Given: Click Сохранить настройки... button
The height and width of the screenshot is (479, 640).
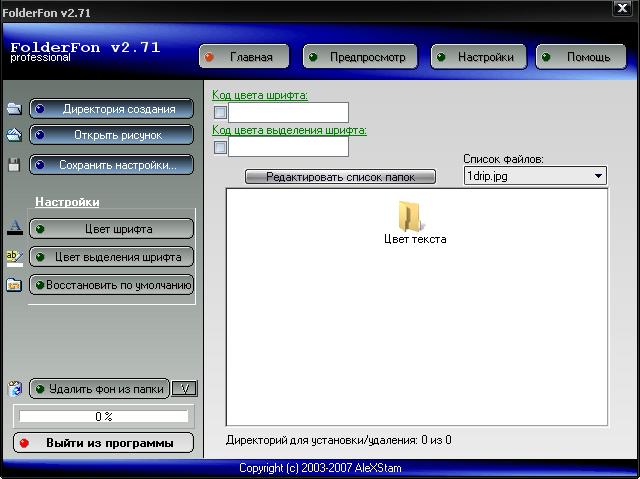Looking at the screenshot, I should (111, 165).
